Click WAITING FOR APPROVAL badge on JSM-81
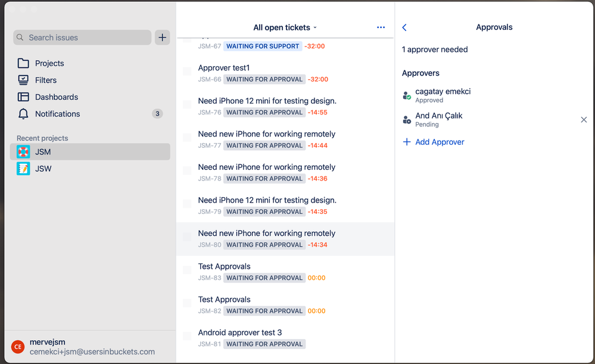This screenshot has width=595, height=364. click(264, 344)
